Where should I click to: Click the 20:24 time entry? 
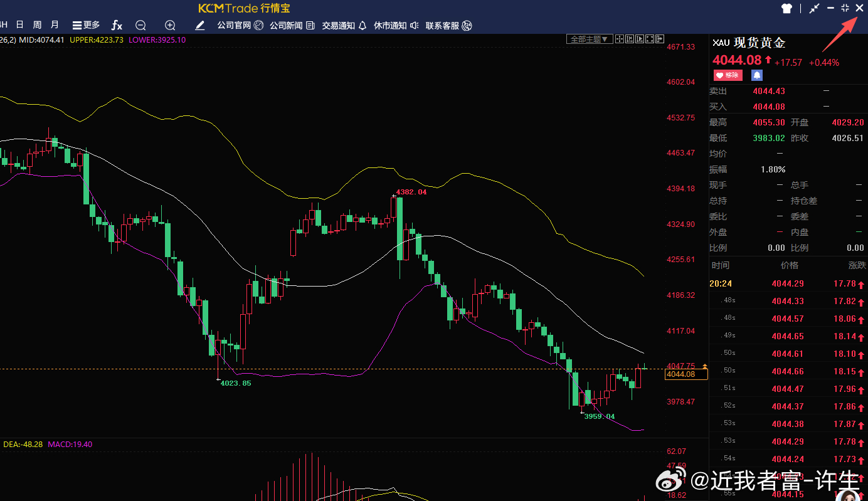(x=721, y=283)
